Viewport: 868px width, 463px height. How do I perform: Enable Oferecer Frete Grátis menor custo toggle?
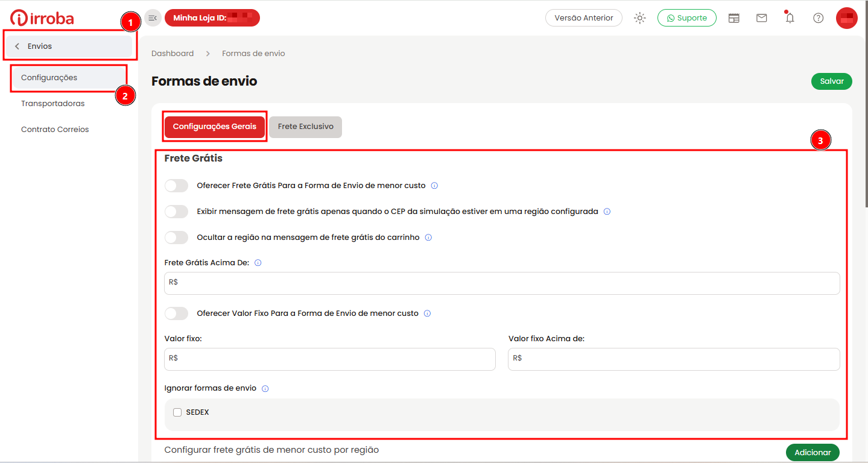pos(177,186)
